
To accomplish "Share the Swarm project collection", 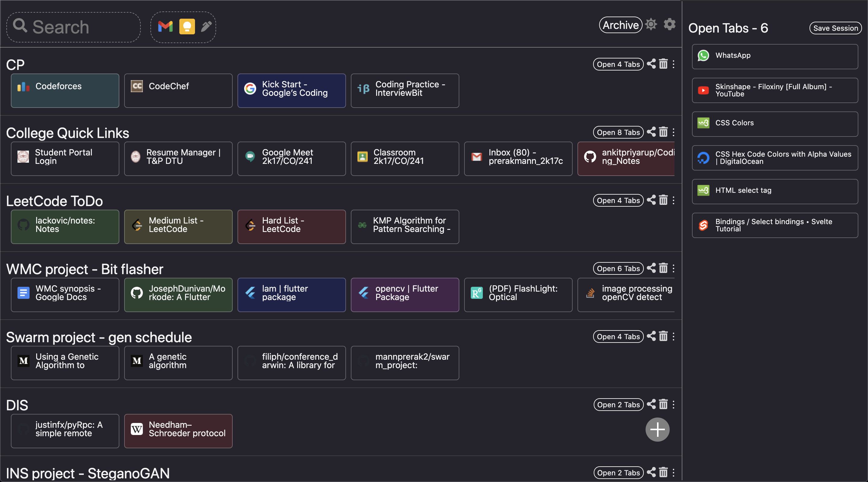I will point(651,336).
